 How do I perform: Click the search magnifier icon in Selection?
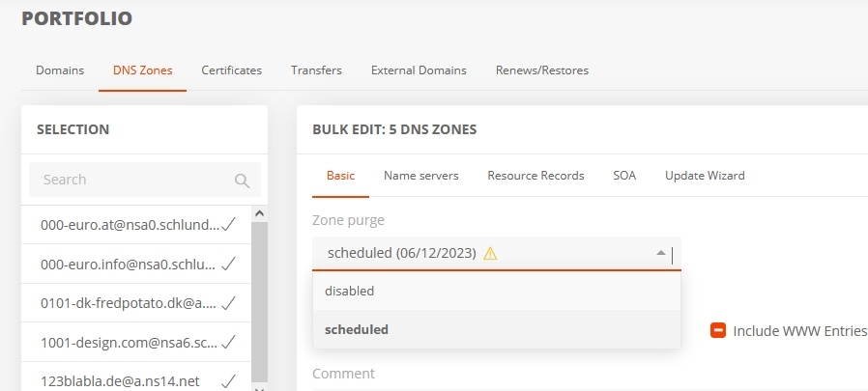[x=242, y=181]
